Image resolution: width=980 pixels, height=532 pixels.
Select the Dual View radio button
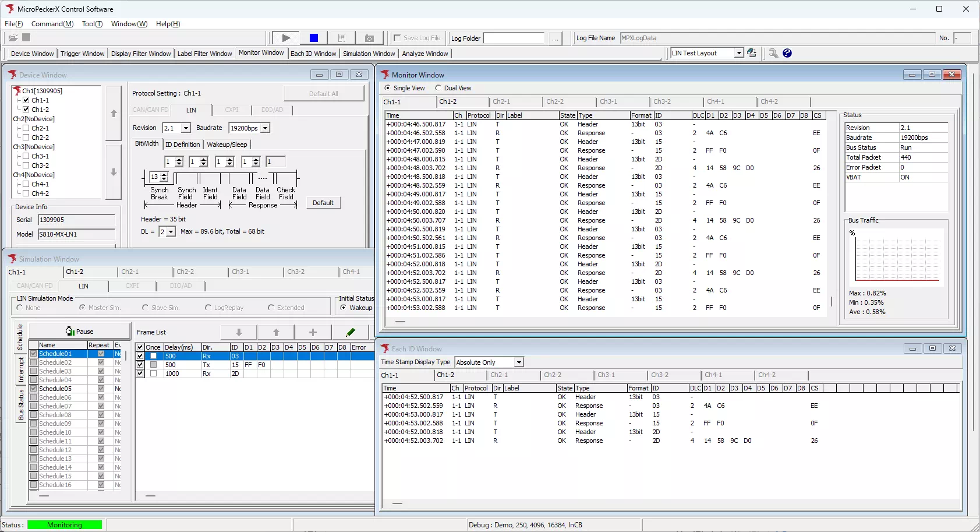[x=438, y=88]
